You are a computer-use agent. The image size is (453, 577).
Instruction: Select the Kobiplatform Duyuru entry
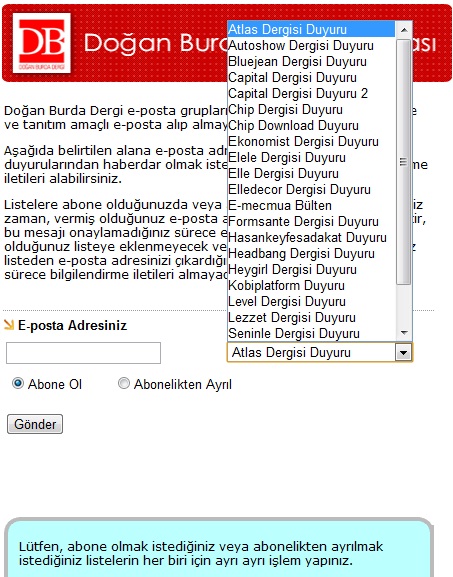point(311,285)
